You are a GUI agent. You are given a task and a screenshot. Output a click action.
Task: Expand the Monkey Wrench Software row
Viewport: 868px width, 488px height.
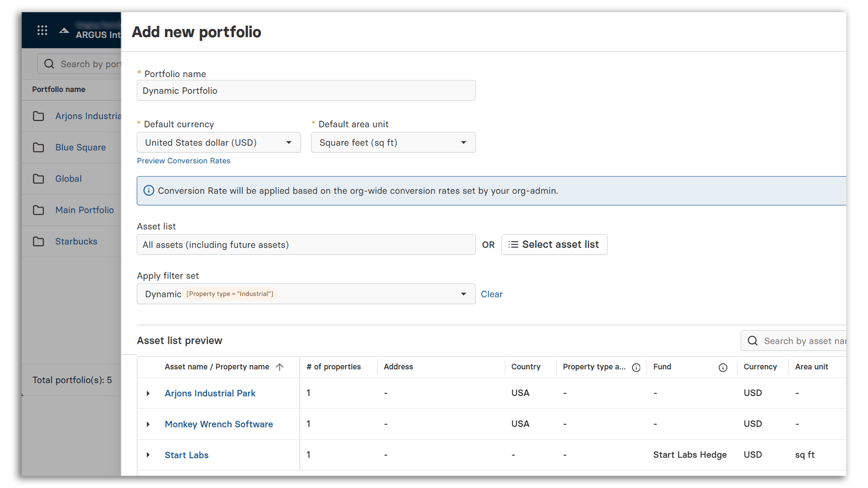(x=148, y=424)
